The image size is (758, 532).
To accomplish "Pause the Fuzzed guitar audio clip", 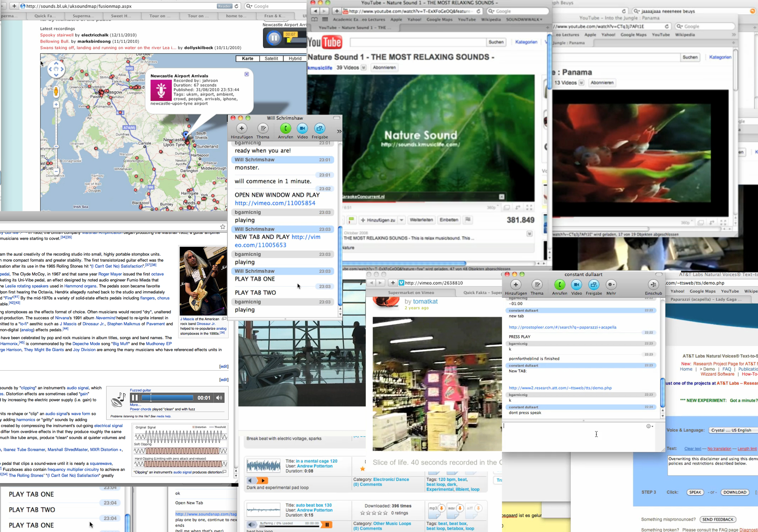I will pos(134,398).
